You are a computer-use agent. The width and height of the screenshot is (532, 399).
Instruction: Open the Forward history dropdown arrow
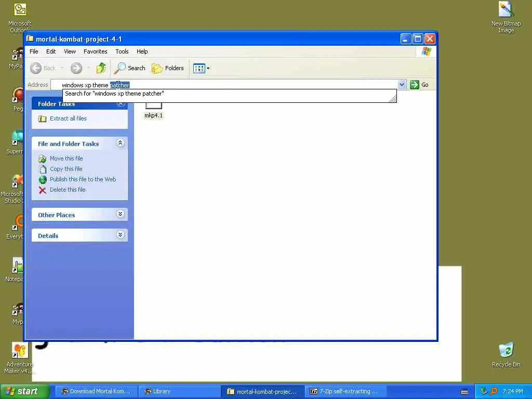88,68
